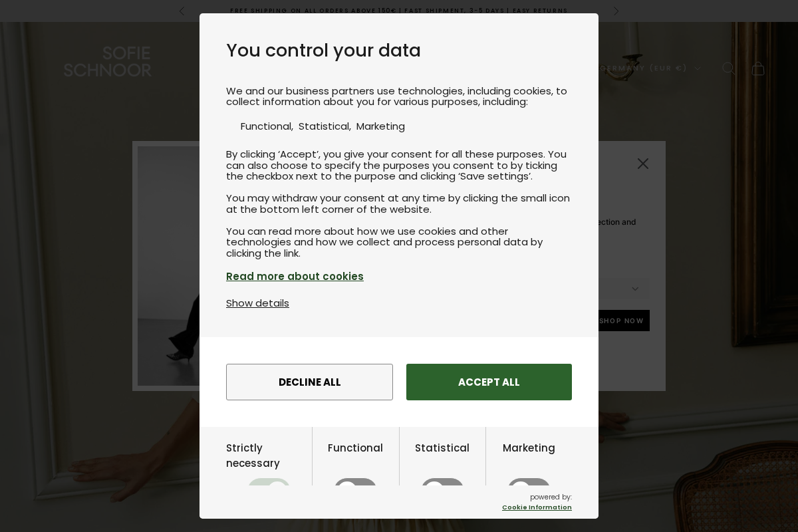Click the free shipping announcement text
Viewport: 798px width, 532px height.
pos(399,11)
